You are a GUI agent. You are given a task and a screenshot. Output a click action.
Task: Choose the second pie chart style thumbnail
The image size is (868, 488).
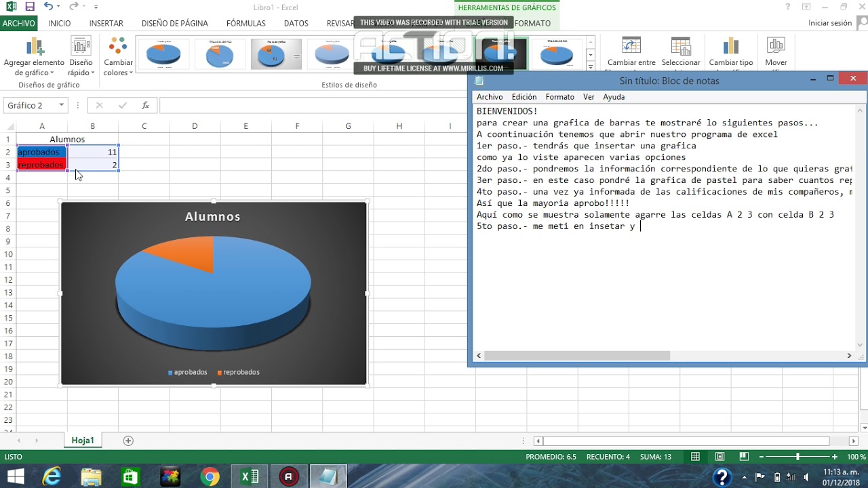(x=220, y=54)
